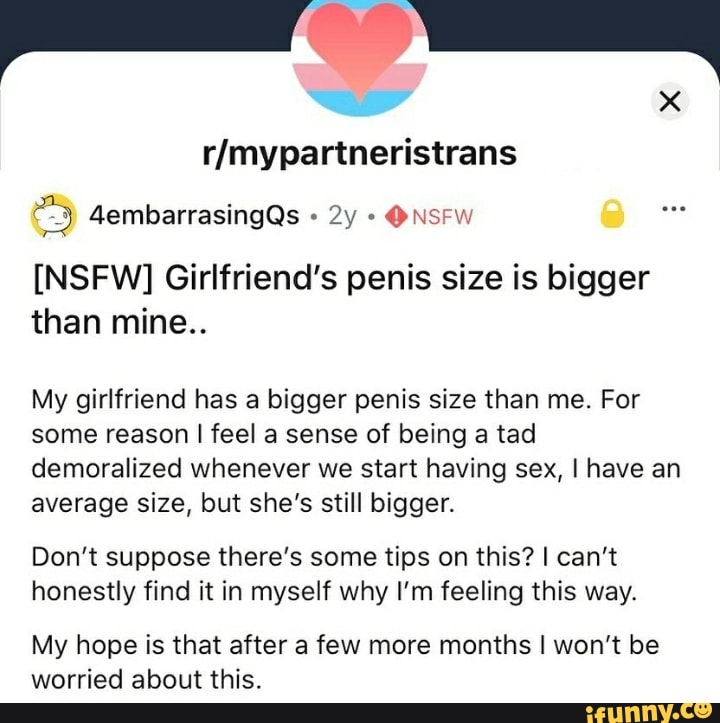
Task: Tap the dark banner behind the avatar
Action: (138, 23)
